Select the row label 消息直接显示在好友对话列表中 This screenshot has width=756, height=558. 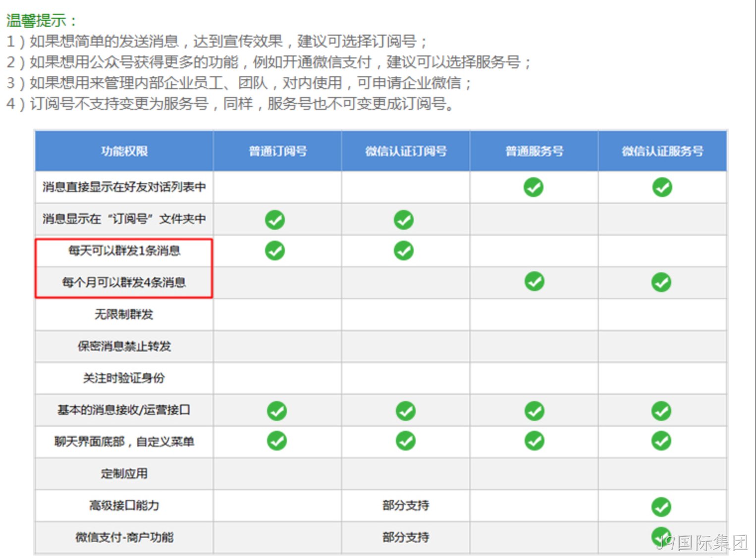tap(124, 187)
